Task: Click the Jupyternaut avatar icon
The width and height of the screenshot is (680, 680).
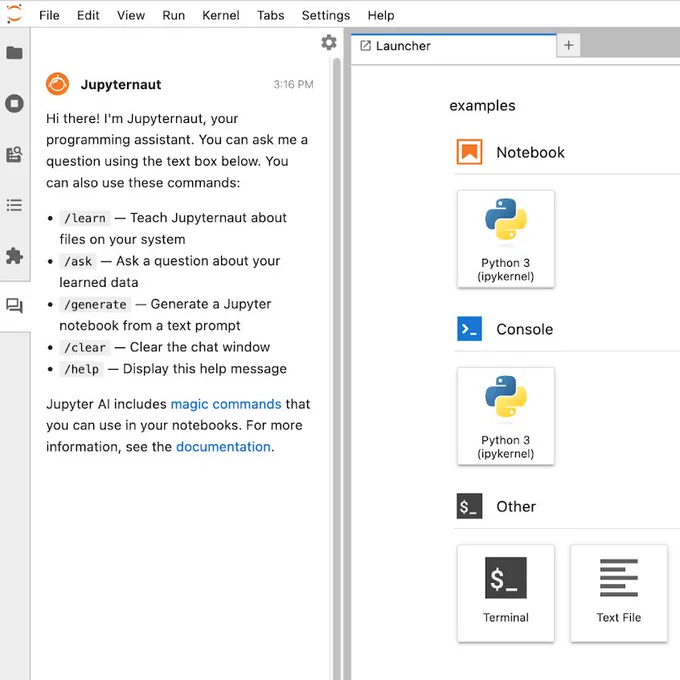Action: click(57, 84)
